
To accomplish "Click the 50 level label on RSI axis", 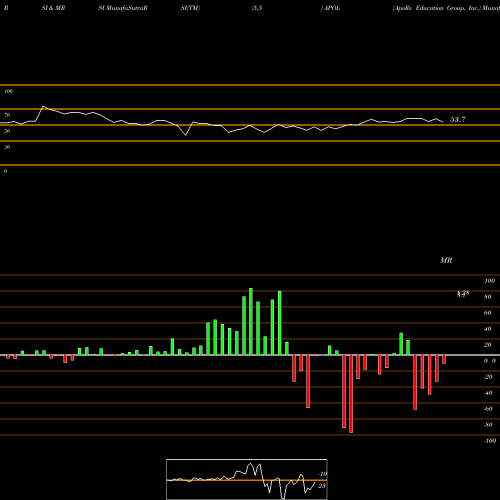I will (x=7, y=131).
